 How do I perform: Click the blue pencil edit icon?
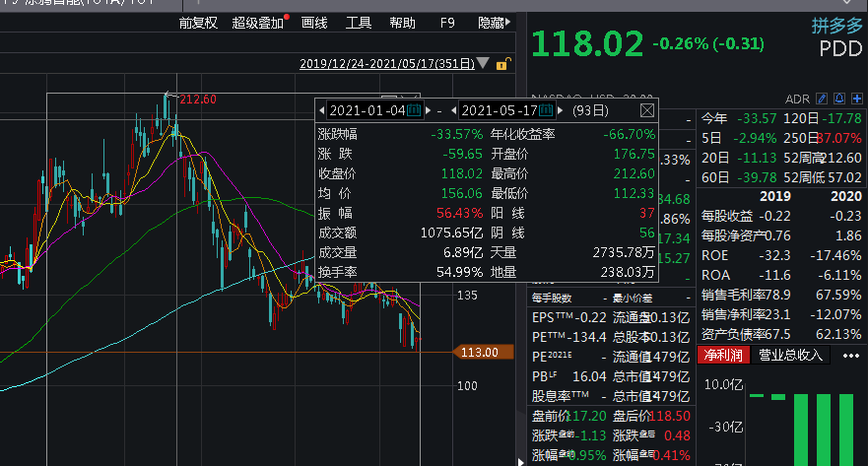pyautogui.click(x=822, y=99)
